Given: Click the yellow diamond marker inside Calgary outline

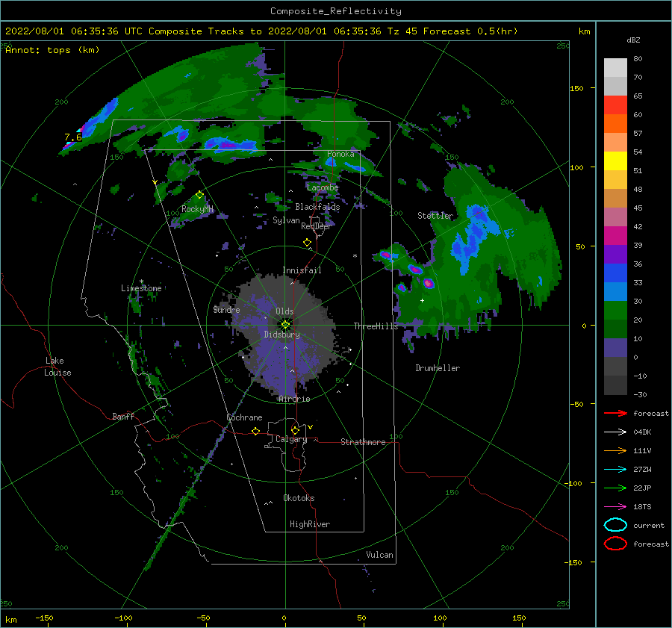Looking at the screenshot, I should pyautogui.click(x=295, y=430).
